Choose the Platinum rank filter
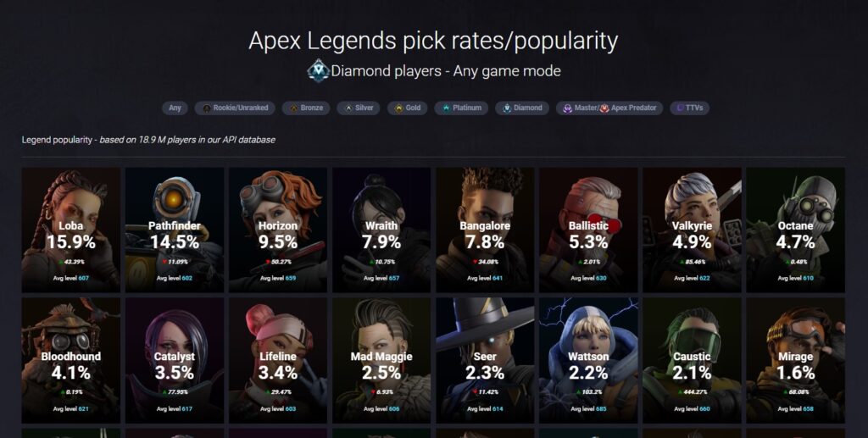 tap(461, 108)
